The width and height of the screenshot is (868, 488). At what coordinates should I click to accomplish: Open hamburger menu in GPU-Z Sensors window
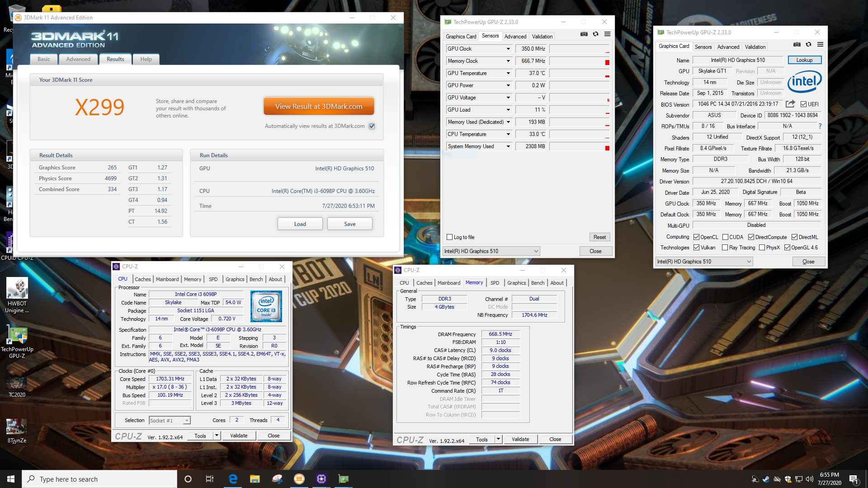pyautogui.click(x=607, y=34)
